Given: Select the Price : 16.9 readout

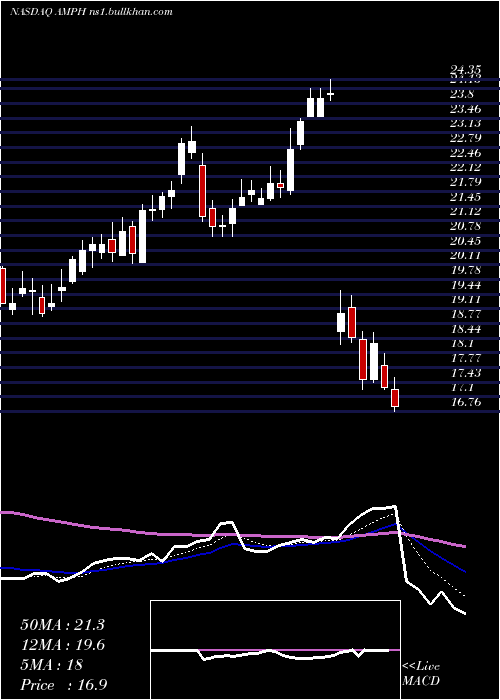Looking at the screenshot, I should point(63,685).
